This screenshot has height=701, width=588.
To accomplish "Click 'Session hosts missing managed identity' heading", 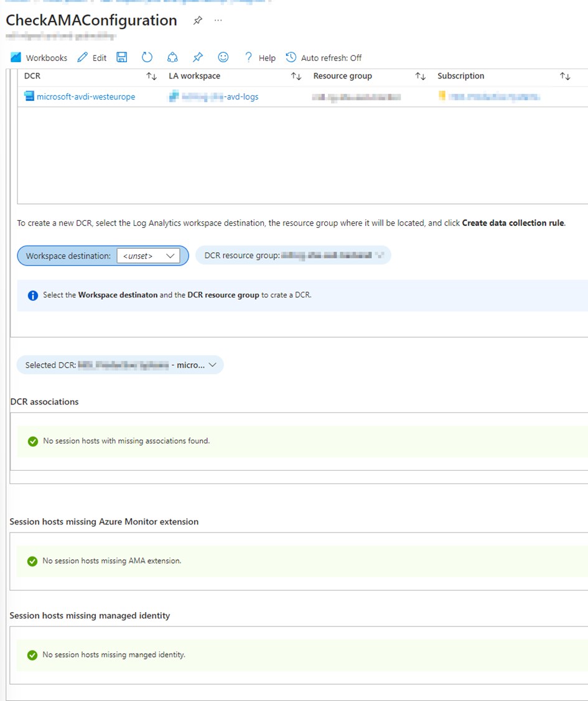I will tap(90, 615).
